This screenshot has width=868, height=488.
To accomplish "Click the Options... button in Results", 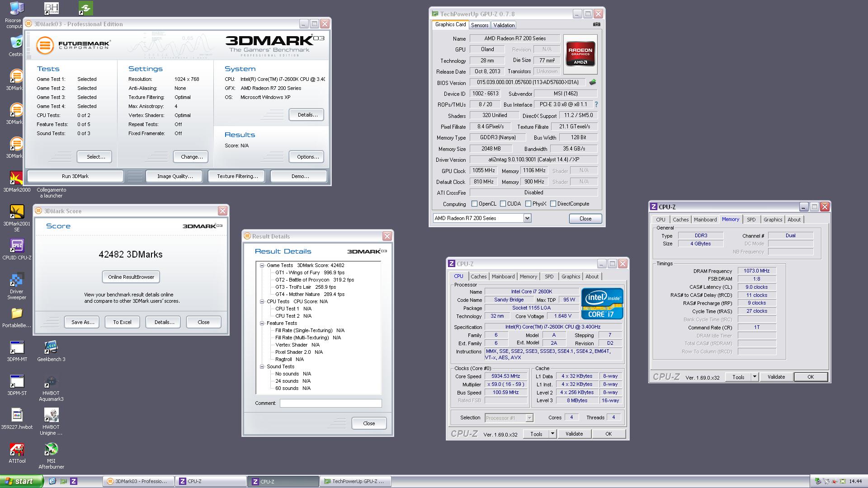I will (307, 157).
